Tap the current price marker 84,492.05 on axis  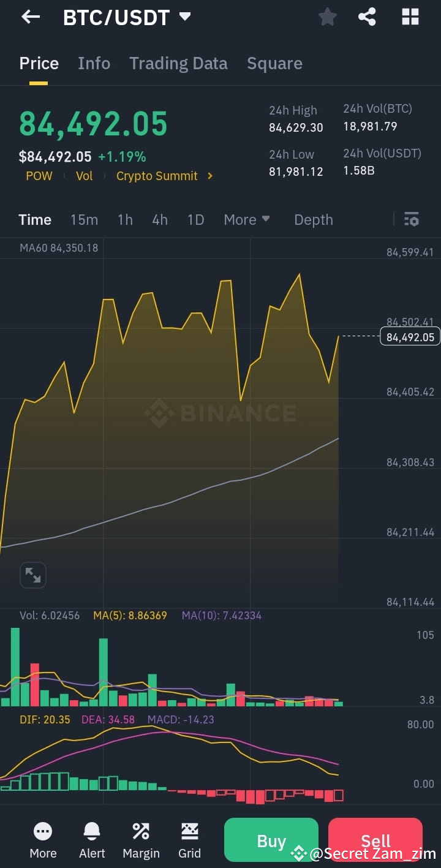[x=410, y=337]
